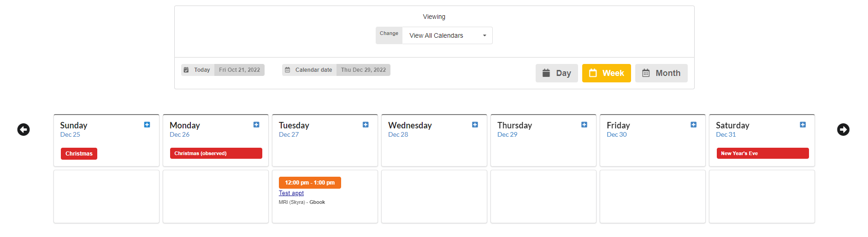The height and width of the screenshot is (237, 868).
Task: Add event on Thursday using plus icon
Action: pos(584,125)
